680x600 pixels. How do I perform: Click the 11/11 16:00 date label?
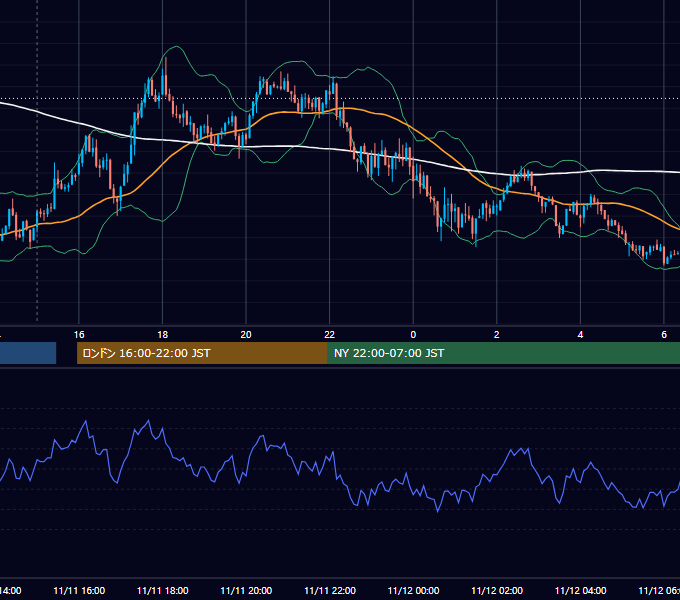point(79,591)
